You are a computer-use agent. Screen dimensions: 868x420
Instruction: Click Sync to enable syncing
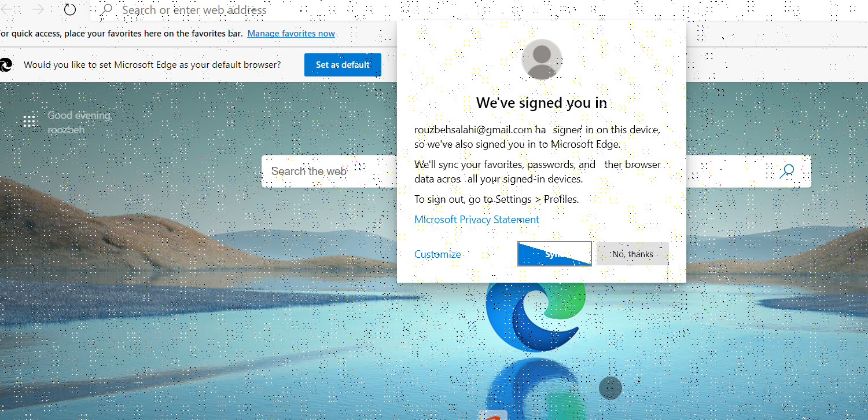554,254
